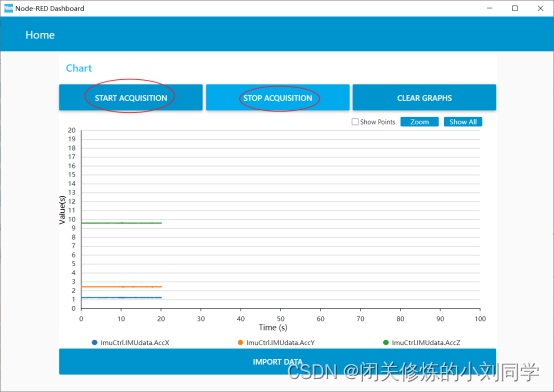Click the Show All button
This screenshot has height=392, width=554.
tap(463, 122)
